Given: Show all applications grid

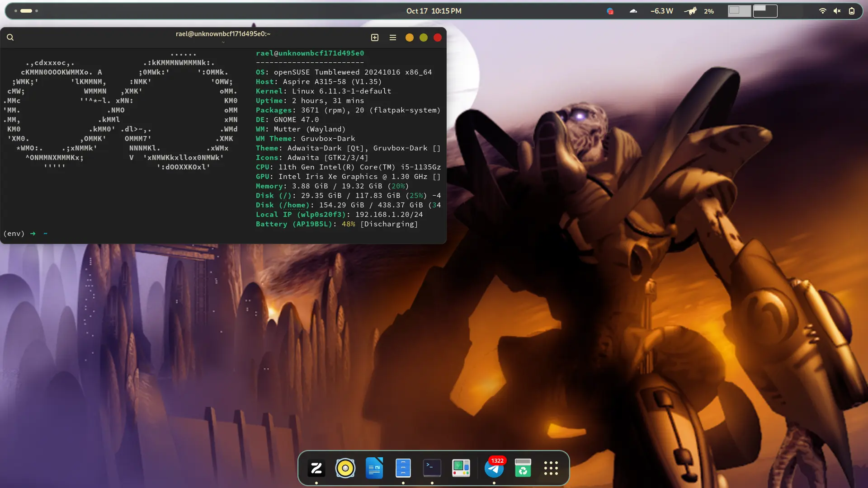Looking at the screenshot, I should (551, 468).
